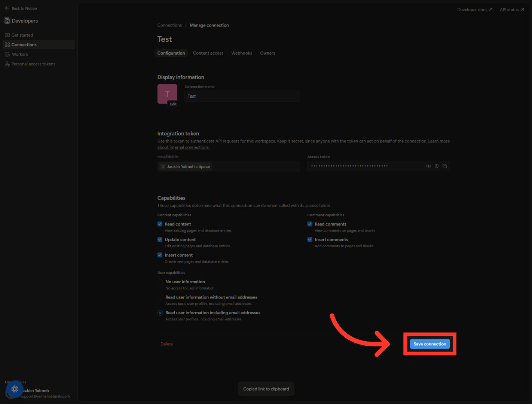Screen dimensions: 532x404
Task: Uncheck the Insert comments checkbox
Action: coord(310,239)
